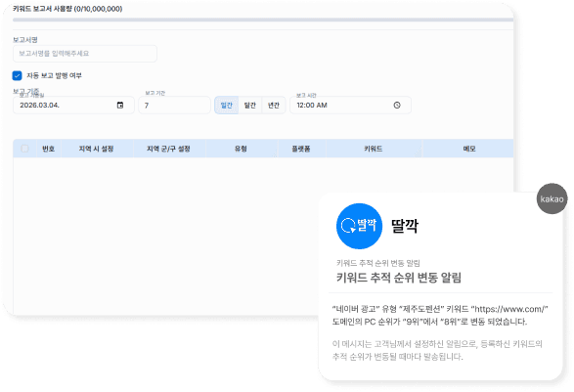Toggle the select-all checkbox in table header

(x=24, y=149)
